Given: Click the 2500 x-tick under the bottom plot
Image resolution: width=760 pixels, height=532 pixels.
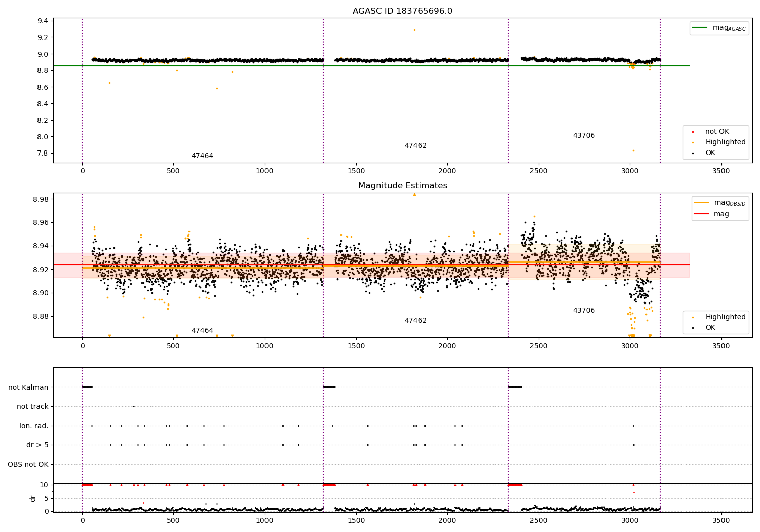Looking at the screenshot, I should 539,521.
